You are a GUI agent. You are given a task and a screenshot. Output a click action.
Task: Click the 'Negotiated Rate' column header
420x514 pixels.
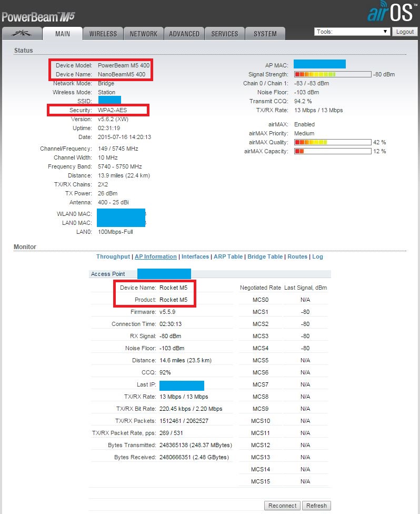pyautogui.click(x=261, y=288)
